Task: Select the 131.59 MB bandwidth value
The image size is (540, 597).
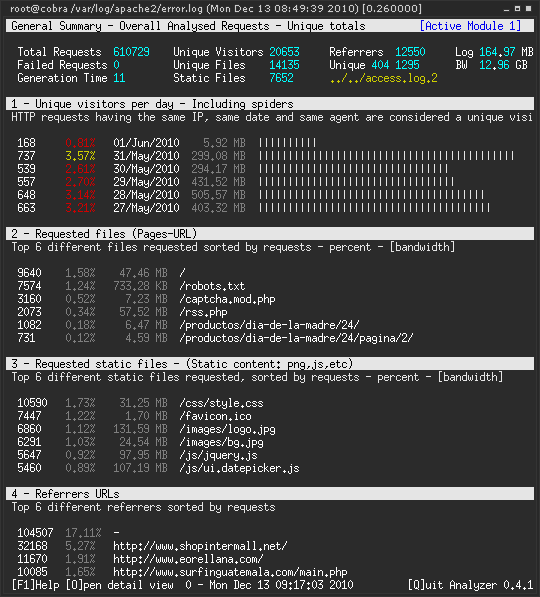Action: 141,429
